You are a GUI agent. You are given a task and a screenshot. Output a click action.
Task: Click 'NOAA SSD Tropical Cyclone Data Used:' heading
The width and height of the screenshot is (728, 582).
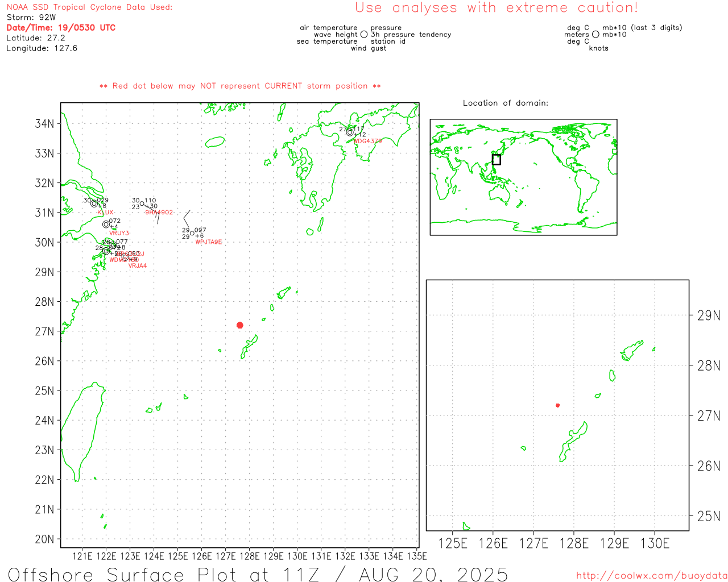pos(89,7)
